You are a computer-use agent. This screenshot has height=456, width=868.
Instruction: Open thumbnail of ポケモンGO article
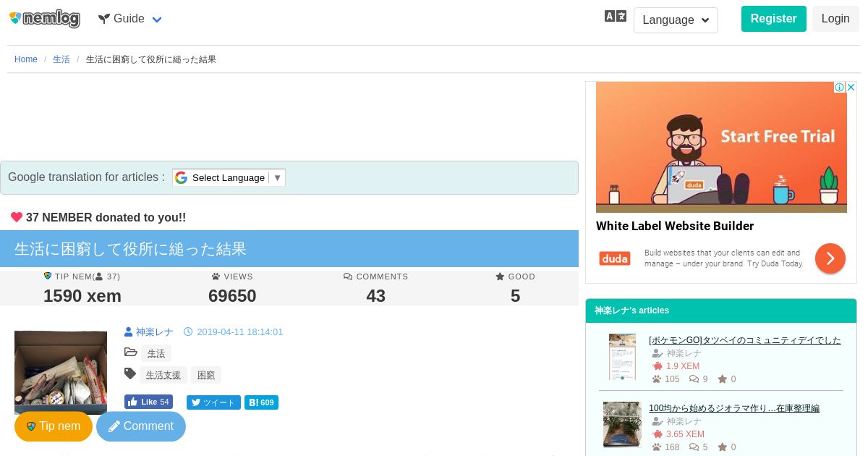(x=622, y=357)
